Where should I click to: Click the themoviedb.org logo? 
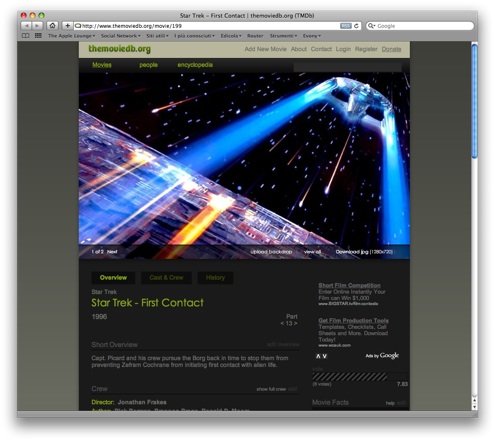[x=119, y=49]
